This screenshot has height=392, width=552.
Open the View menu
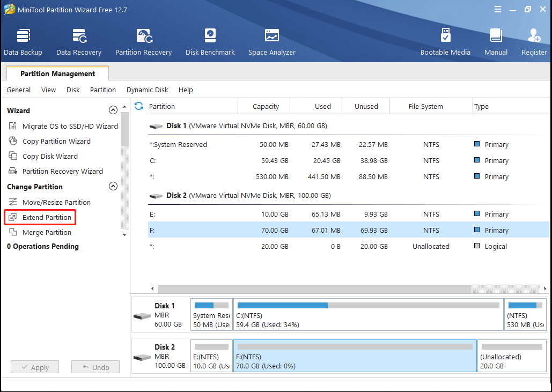point(49,90)
